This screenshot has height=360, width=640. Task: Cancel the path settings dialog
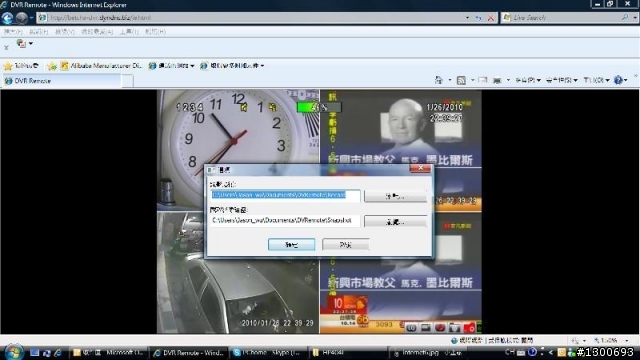(346, 245)
